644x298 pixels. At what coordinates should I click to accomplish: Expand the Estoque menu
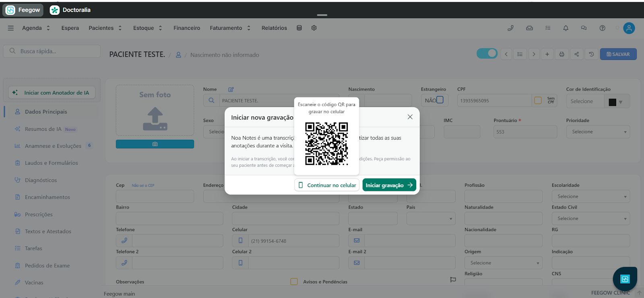(x=147, y=28)
